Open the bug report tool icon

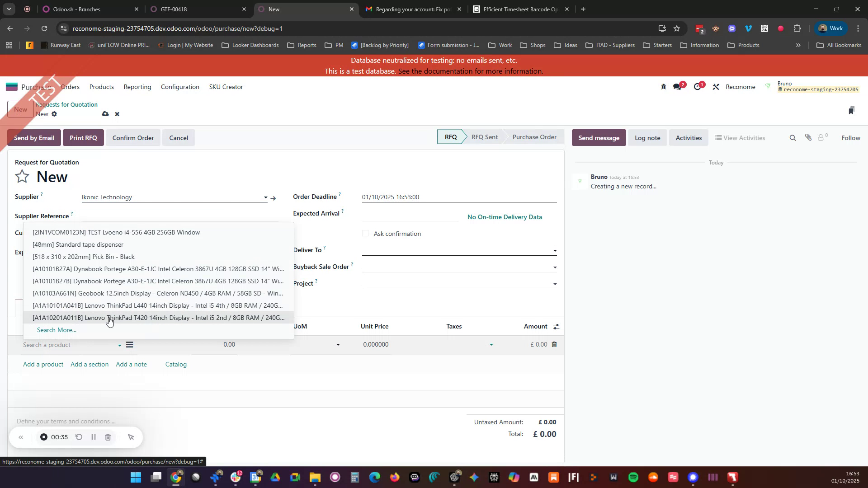pos(664,86)
